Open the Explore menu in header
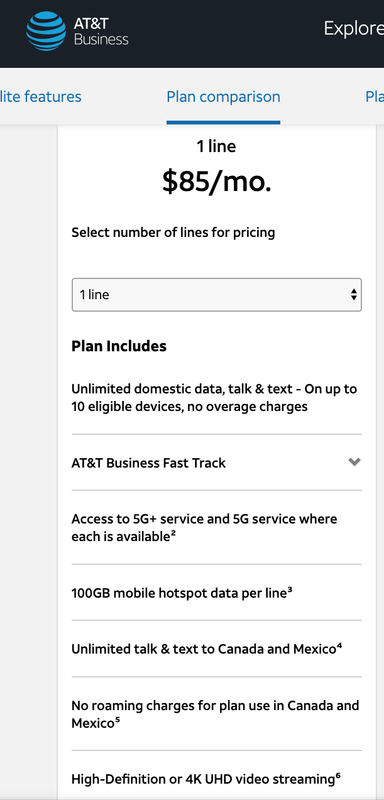Image resolution: width=384 pixels, height=800 pixels. click(354, 29)
